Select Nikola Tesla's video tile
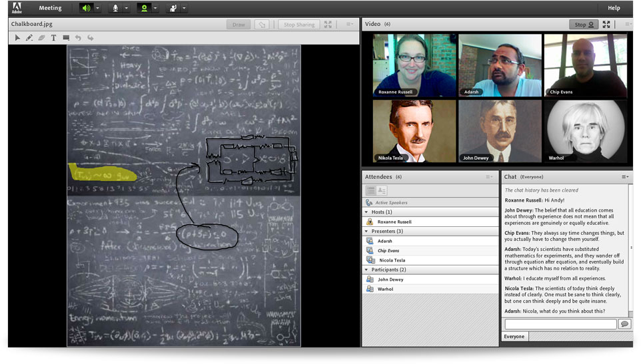The image size is (641, 364). point(414,131)
